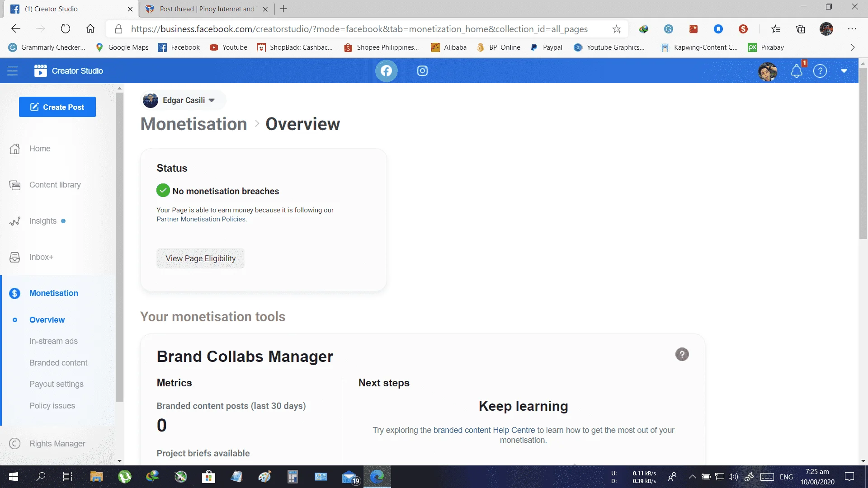Open the Partner Monetisation Policies link

point(201,219)
